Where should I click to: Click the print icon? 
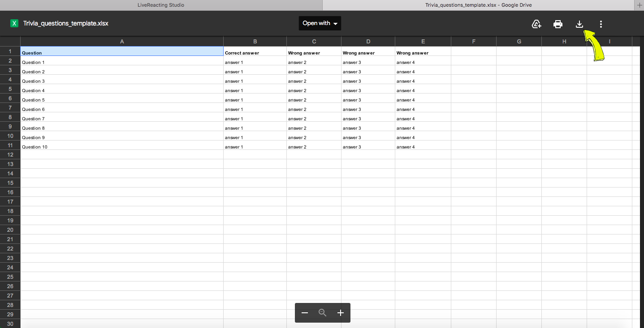pyautogui.click(x=558, y=24)
